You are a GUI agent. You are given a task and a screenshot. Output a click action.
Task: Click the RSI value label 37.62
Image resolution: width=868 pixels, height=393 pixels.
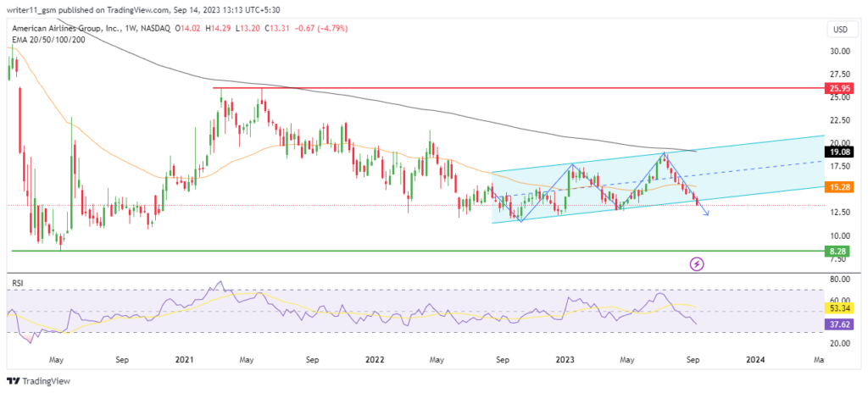pos(840,326)
